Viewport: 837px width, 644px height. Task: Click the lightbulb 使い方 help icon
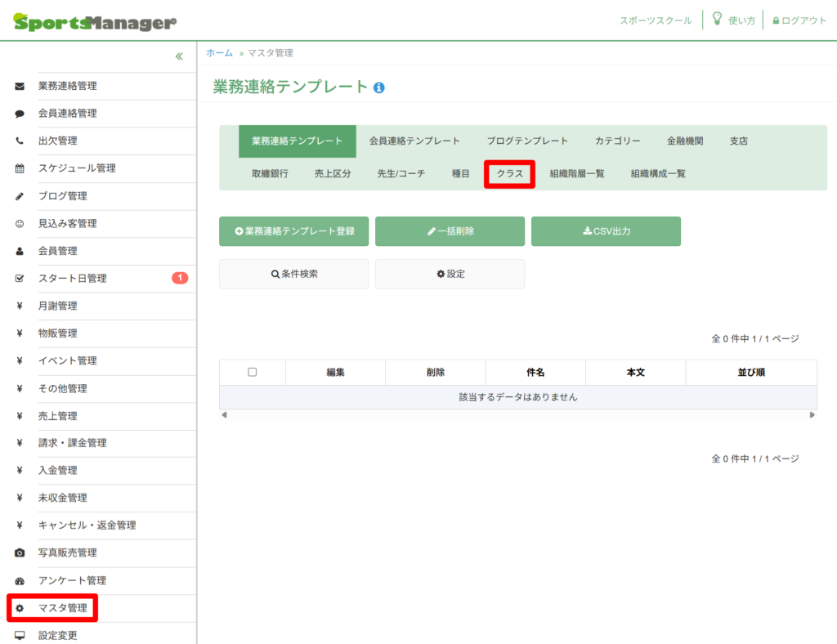[717, 19]
